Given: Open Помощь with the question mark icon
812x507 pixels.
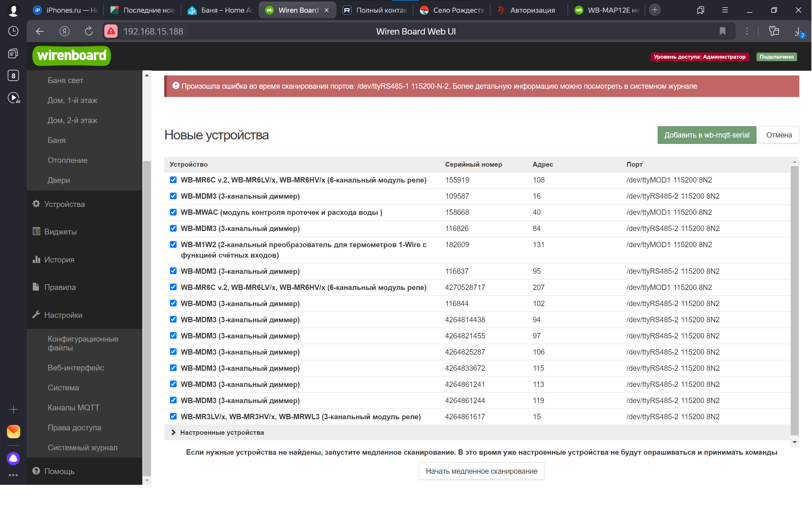Looking at the screenshot, I should pyautogui.click(x=59, y=471).
